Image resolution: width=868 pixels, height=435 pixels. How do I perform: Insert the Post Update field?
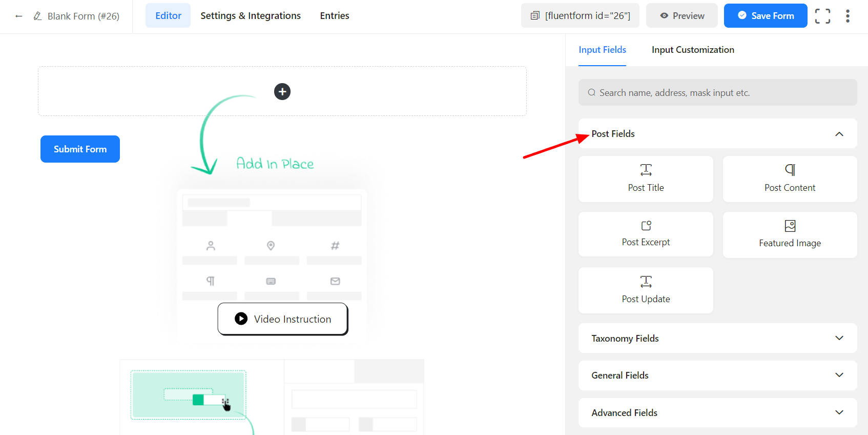[646, 290]
